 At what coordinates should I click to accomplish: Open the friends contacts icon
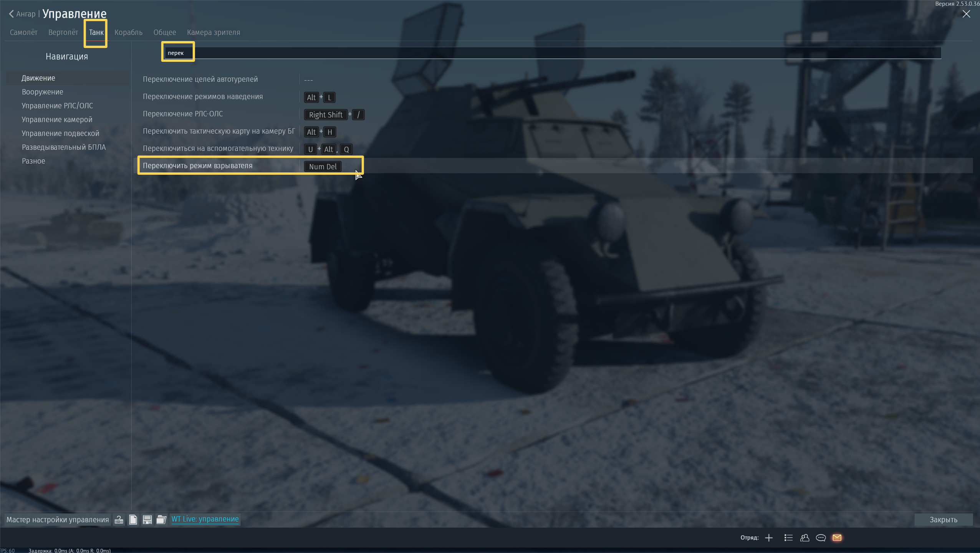tap(805, 538)
